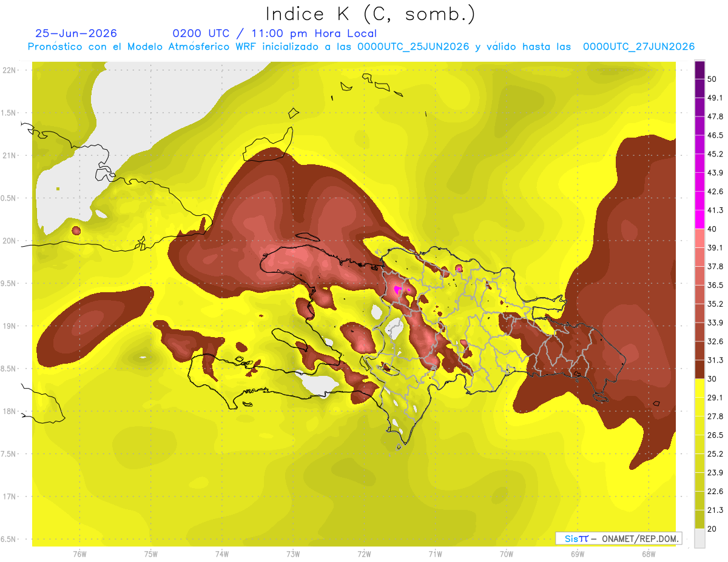728x562 pixels.
Task: Click the colorbar value "35.2"
Action: [715, 304]
